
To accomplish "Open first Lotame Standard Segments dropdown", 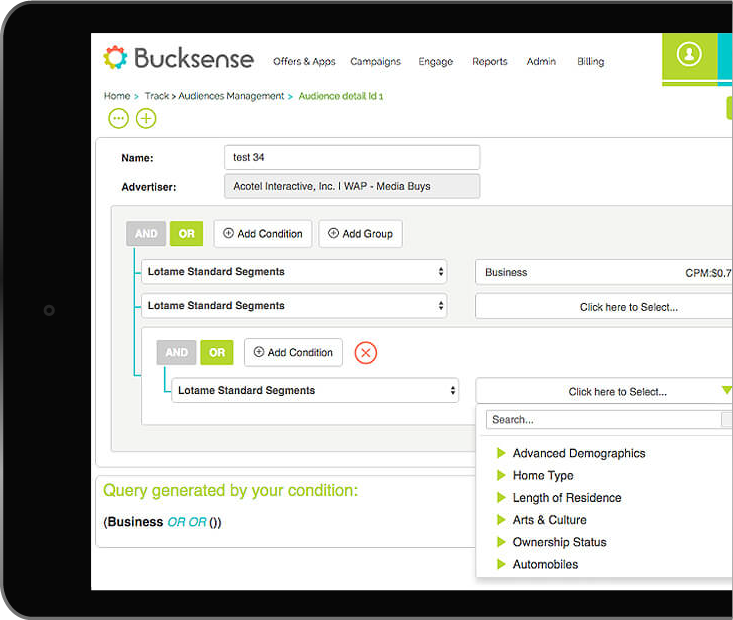I will (294, 272).
